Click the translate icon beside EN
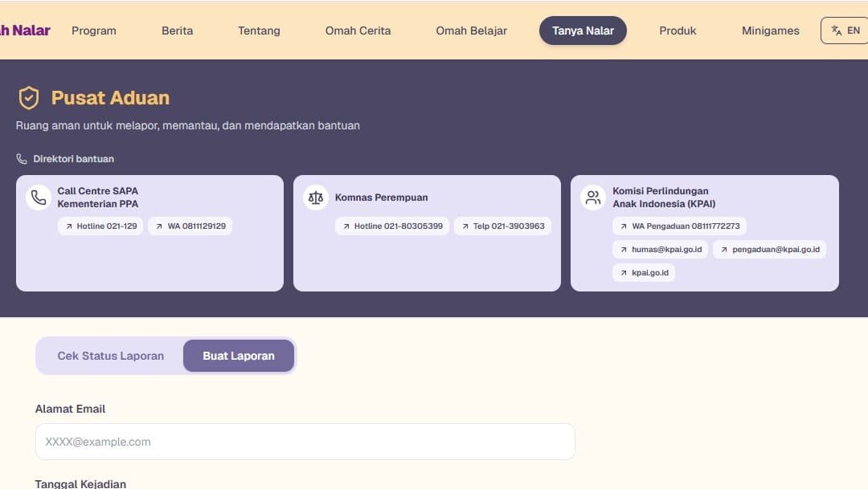 pos(837,31)
